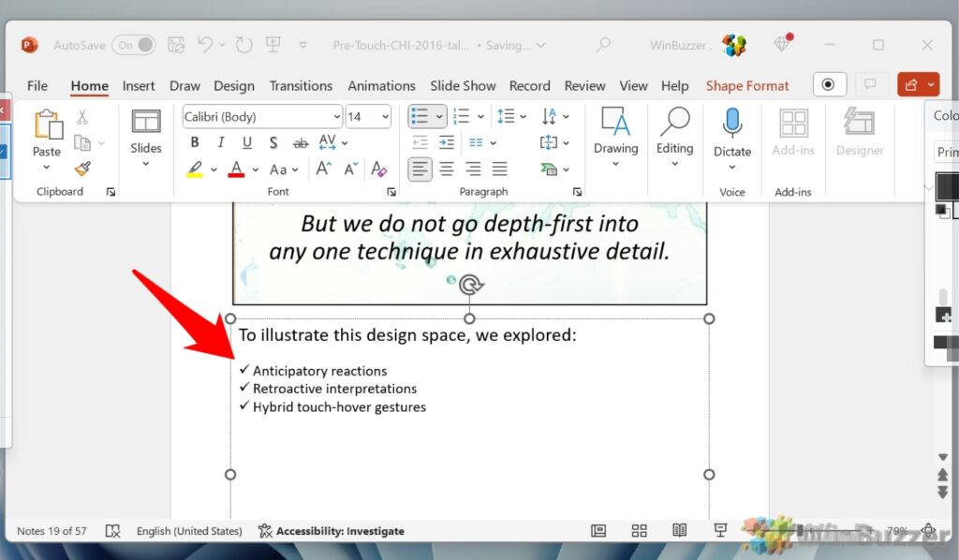959x560 pixels.
Task: Center-align the paragraph text
Action: pyautogui.click(x=447, y=169)
